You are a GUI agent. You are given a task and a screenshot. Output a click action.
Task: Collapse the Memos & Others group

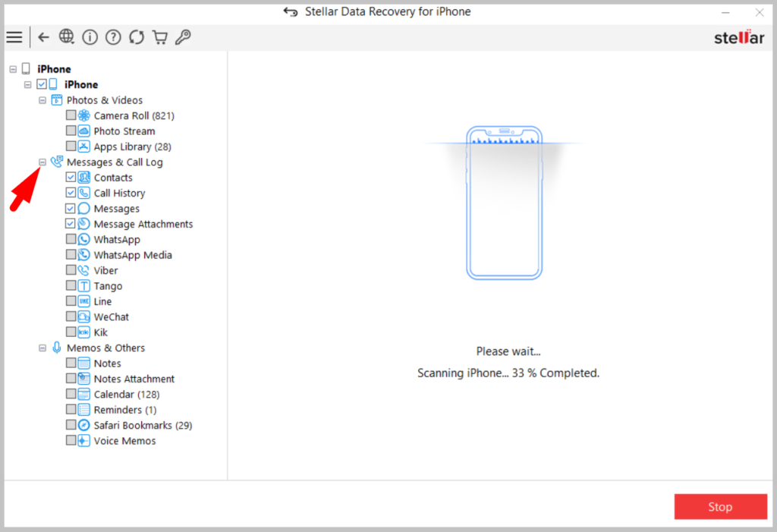point(42,348)
